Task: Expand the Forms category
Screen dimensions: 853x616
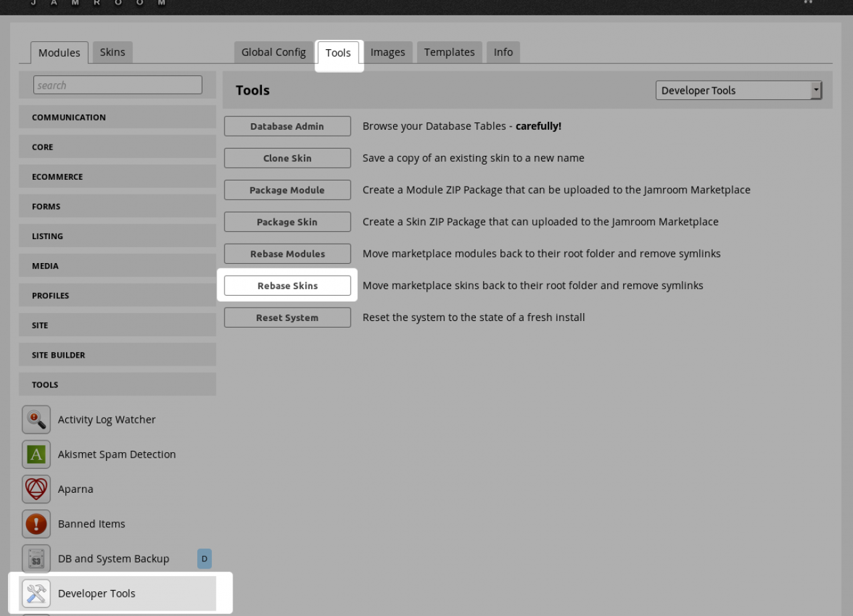Action: (117, 206)
